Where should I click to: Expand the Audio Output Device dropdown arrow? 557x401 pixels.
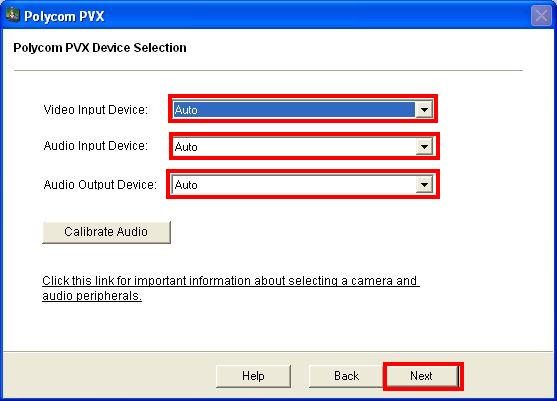pyautogui.click(x=424, y=184)
